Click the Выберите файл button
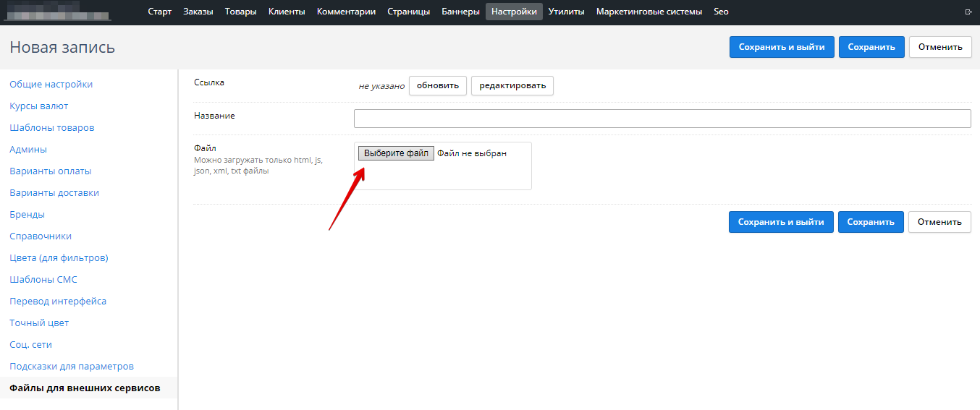The height and width of the screenshot is (410, 980). pos(396,153)
